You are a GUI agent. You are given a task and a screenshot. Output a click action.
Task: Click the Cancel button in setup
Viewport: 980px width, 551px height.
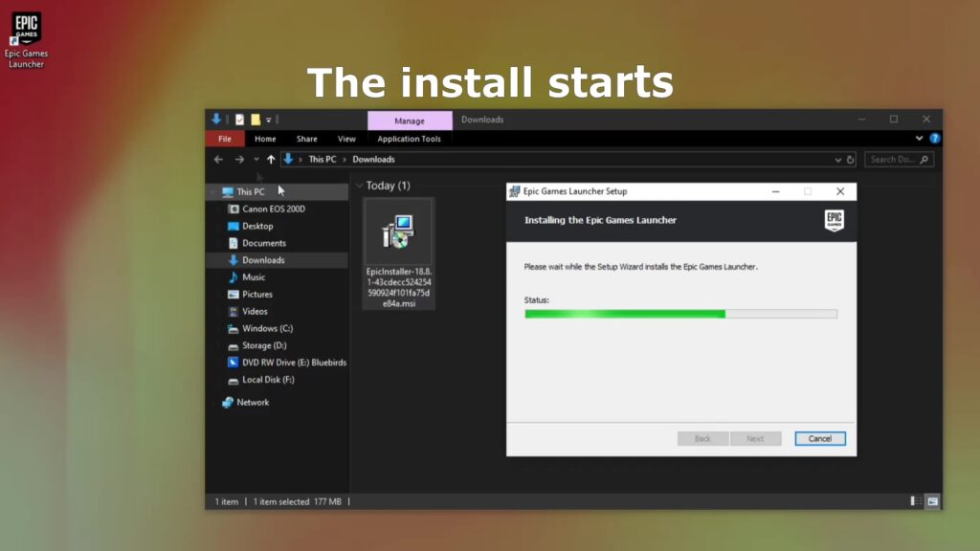[820, 438]
